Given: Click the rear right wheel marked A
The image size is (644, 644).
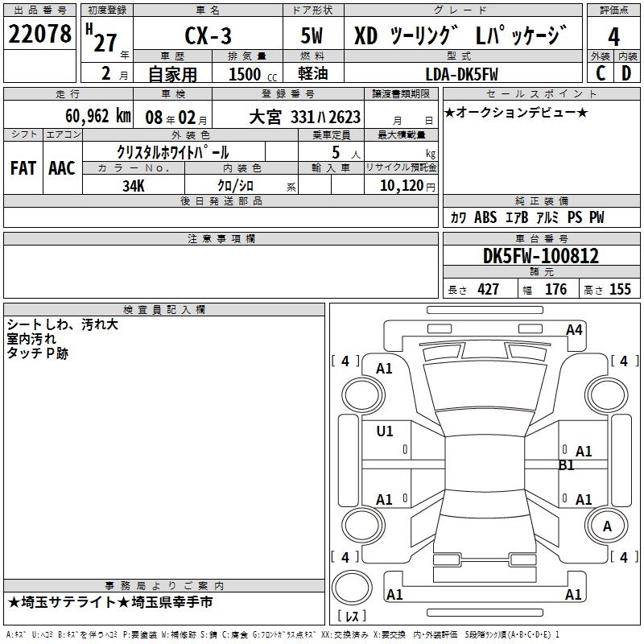Looking at the screenshot, I should 607,526.
